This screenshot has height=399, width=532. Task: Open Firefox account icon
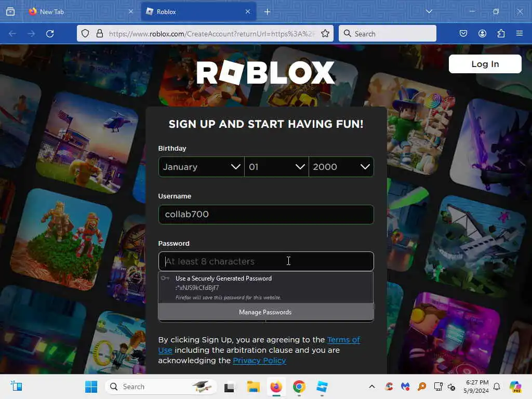[482, 33]
